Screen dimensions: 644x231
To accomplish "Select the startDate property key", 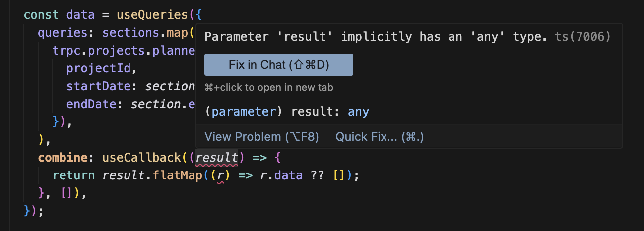I will click(98, 87).
